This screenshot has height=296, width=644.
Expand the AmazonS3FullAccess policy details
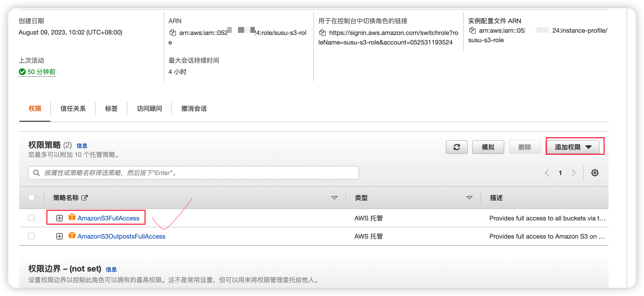(59, 218)
